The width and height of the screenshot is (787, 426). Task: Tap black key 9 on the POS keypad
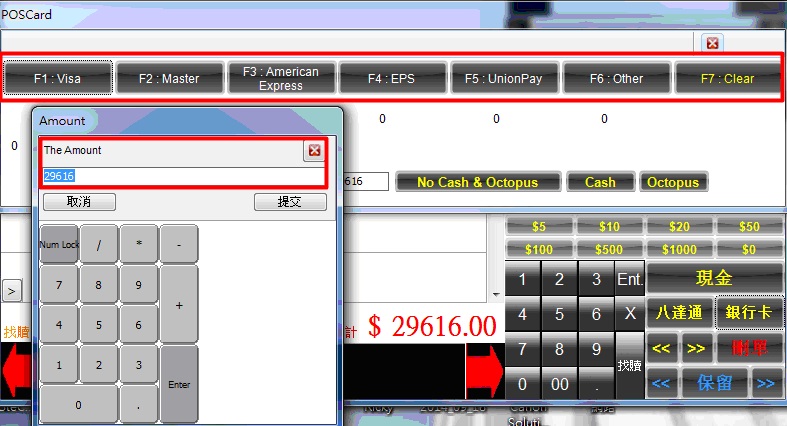[596, 349]
